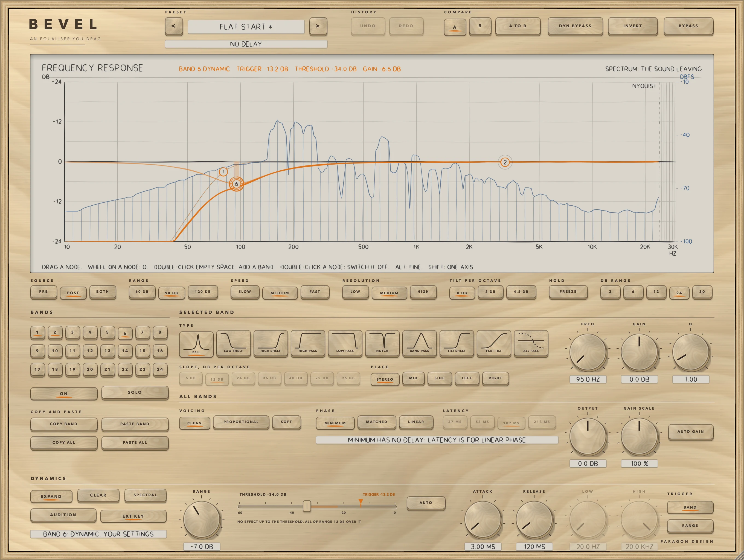Set DB range to 12

(x=656, y=292)
